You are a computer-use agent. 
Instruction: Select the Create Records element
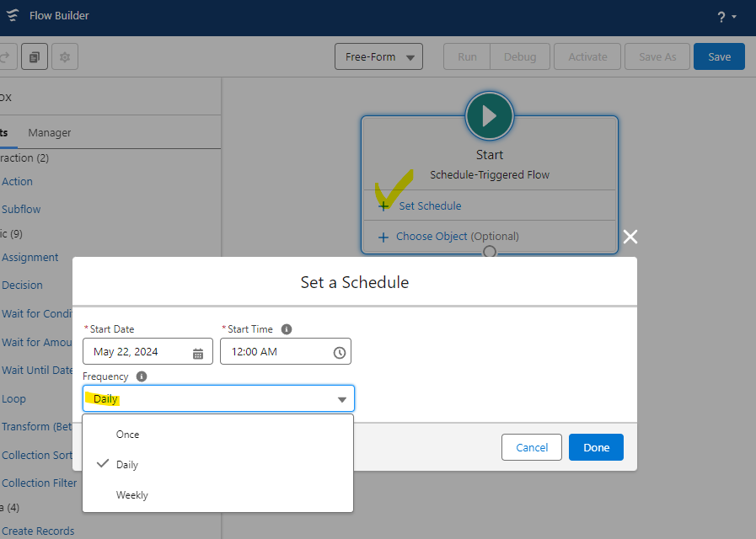[x=38, y=531]
